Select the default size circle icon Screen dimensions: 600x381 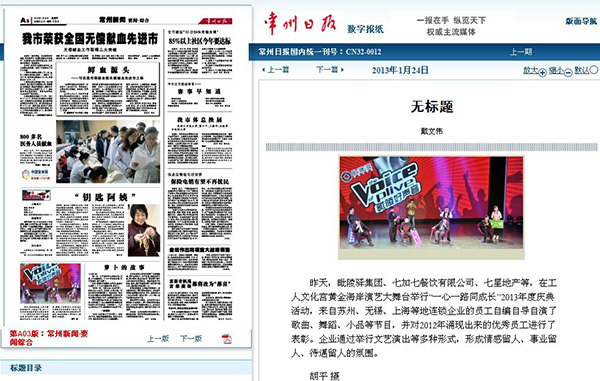593,70
